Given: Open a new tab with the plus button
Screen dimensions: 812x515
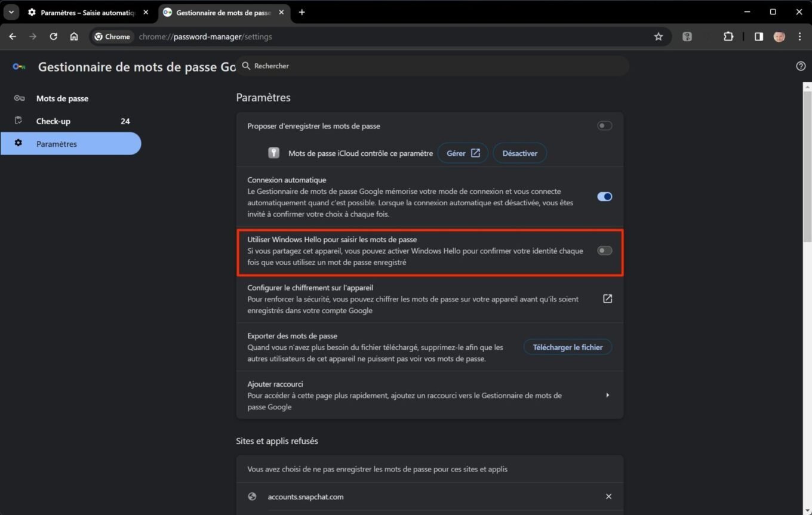Looking at the screenshot, I should coord(302,12).
